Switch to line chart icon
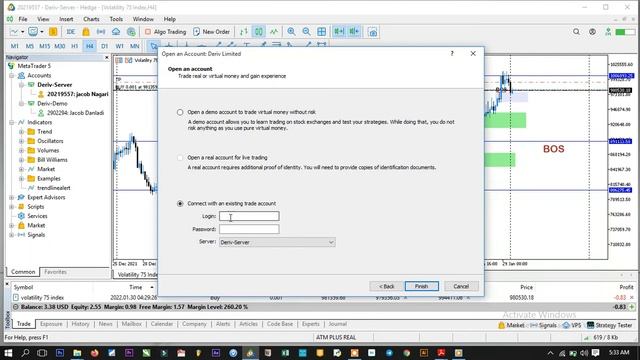640x360 pixels. pos(274,31)
